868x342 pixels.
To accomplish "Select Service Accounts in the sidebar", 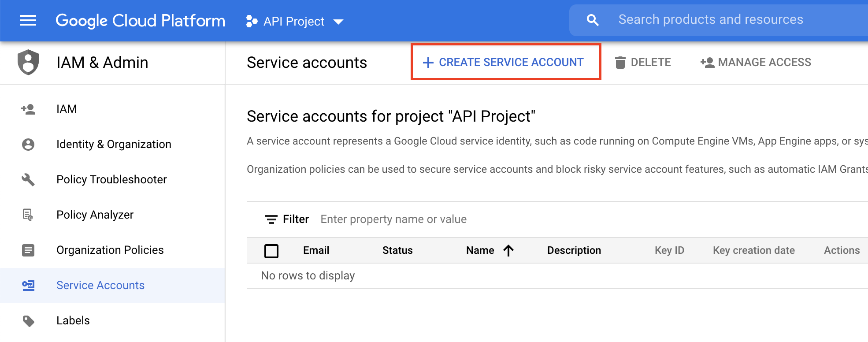I will 112,285.
